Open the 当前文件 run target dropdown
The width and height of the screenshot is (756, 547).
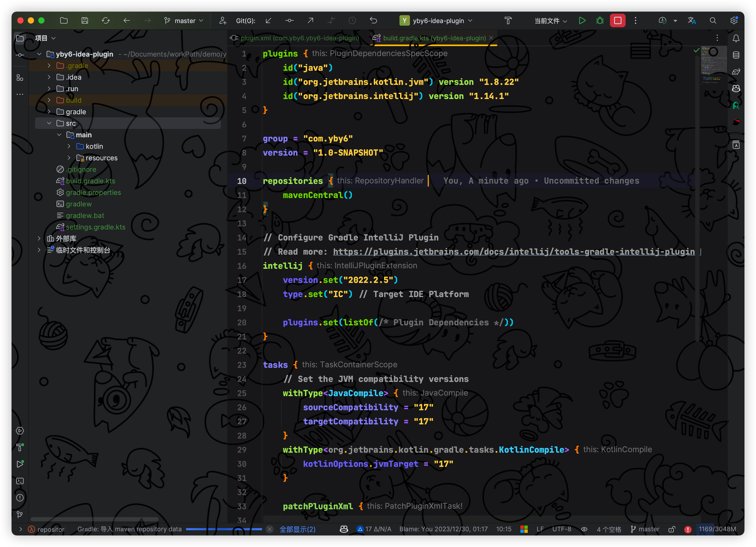551,21
